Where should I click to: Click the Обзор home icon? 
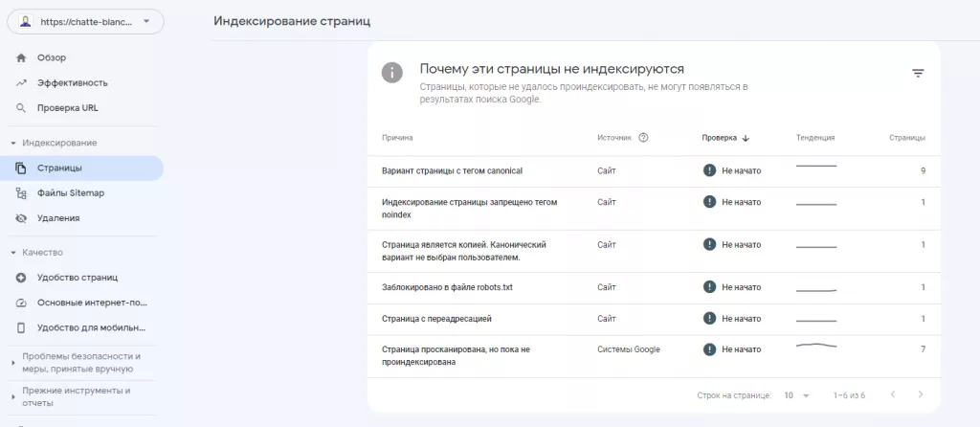click(21, 57)
